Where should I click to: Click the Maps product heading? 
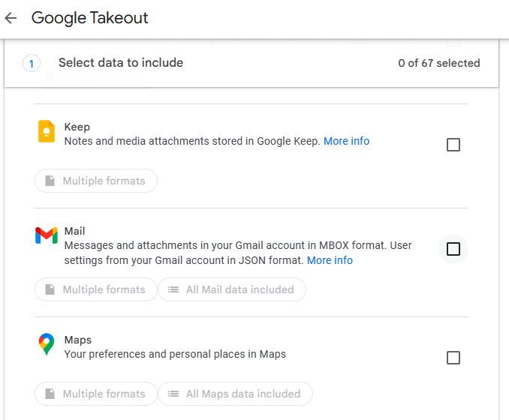[78, 340]
